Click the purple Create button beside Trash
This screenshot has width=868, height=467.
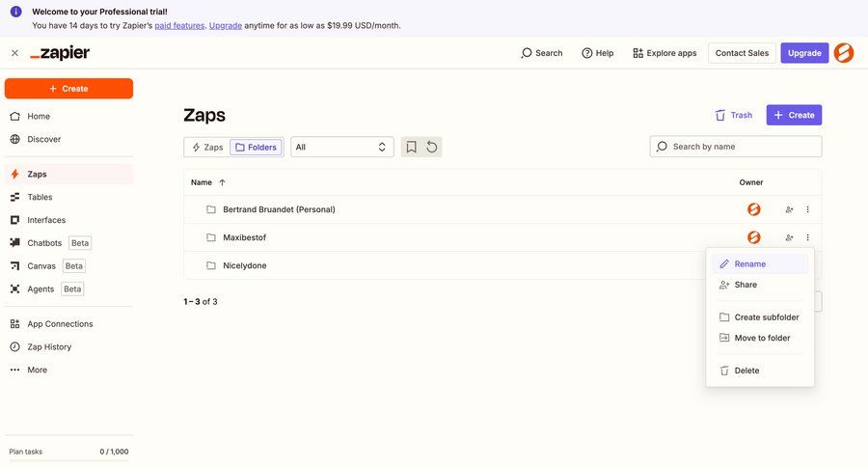click(794, 115)
